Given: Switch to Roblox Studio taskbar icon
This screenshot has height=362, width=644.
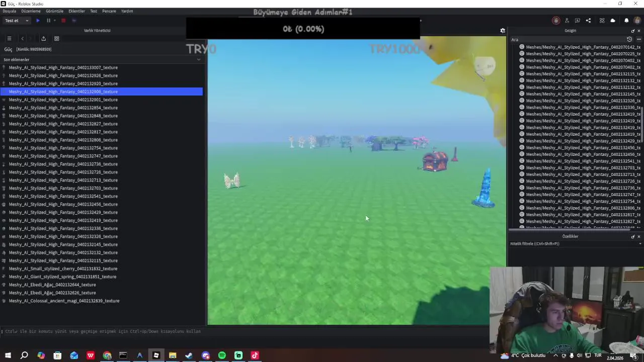Looking at the screenshot, I should 156,355.
